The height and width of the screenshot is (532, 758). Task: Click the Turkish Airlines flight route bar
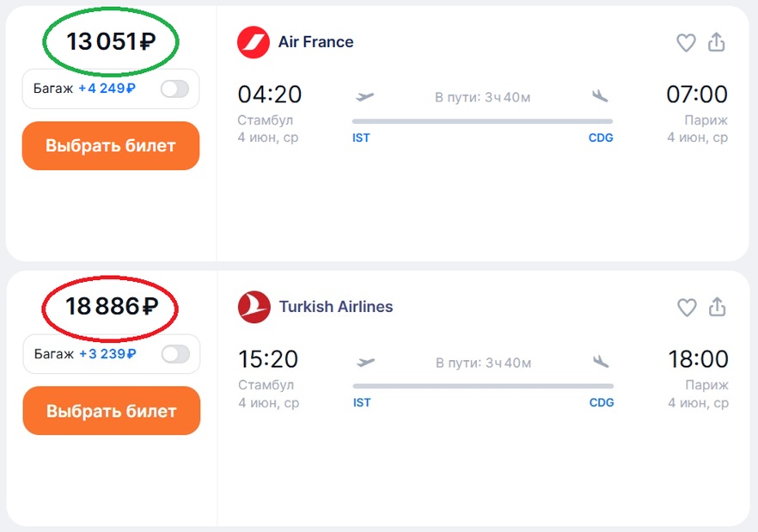click(483, 386)
